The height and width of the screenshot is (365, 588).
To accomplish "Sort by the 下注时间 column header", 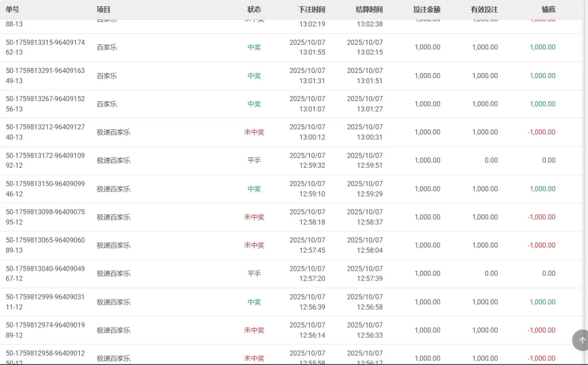I will 312,9.
